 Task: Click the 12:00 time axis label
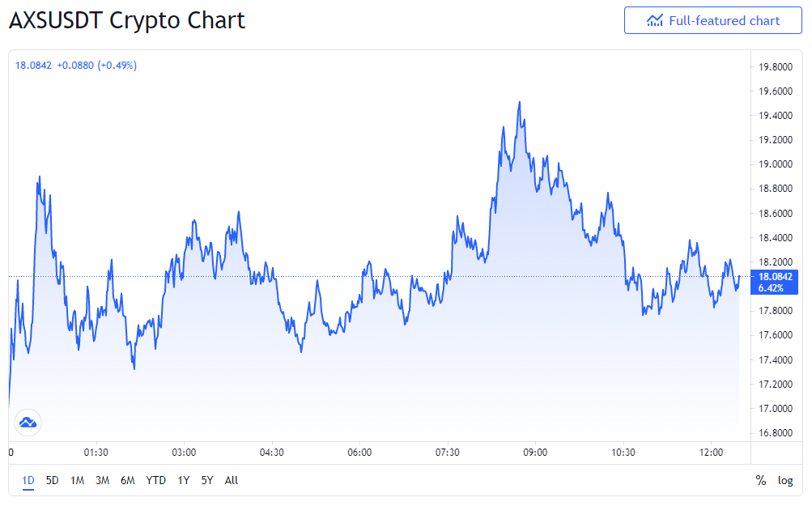(x=711, y=452)
